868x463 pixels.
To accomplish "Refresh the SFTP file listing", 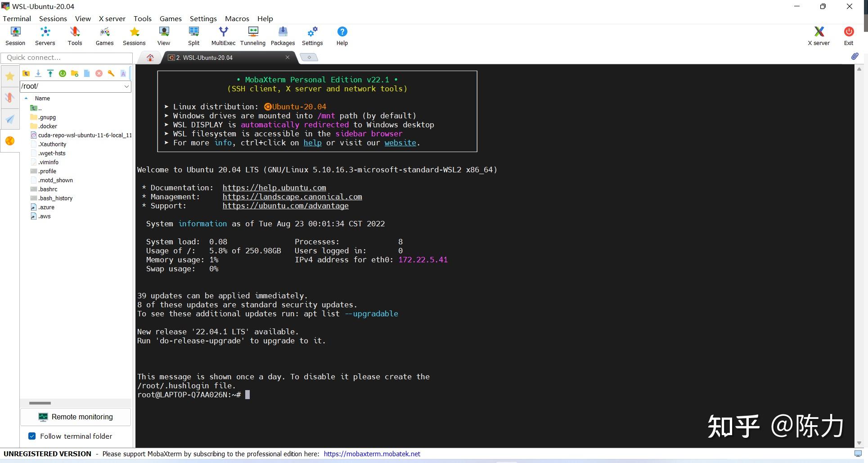I will point(62,73).
